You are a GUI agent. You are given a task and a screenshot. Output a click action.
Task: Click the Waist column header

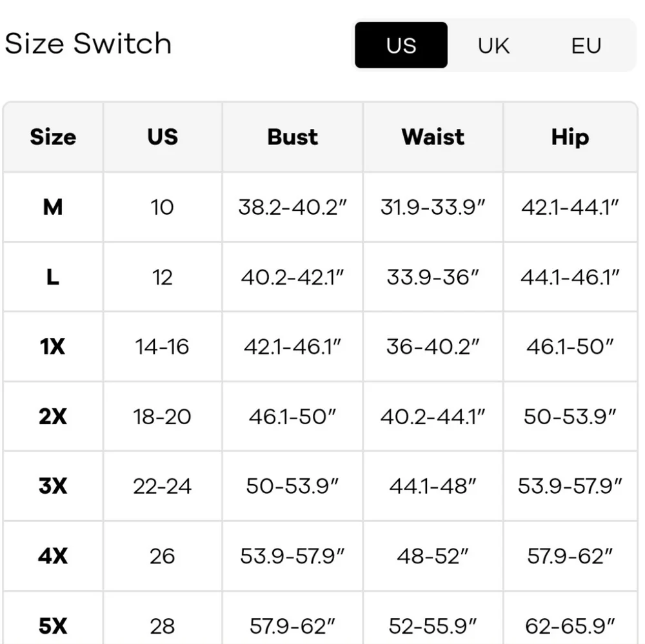click(433, 137)
